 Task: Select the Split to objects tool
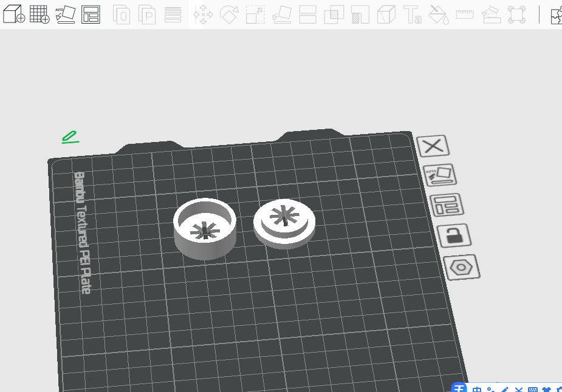122,15
